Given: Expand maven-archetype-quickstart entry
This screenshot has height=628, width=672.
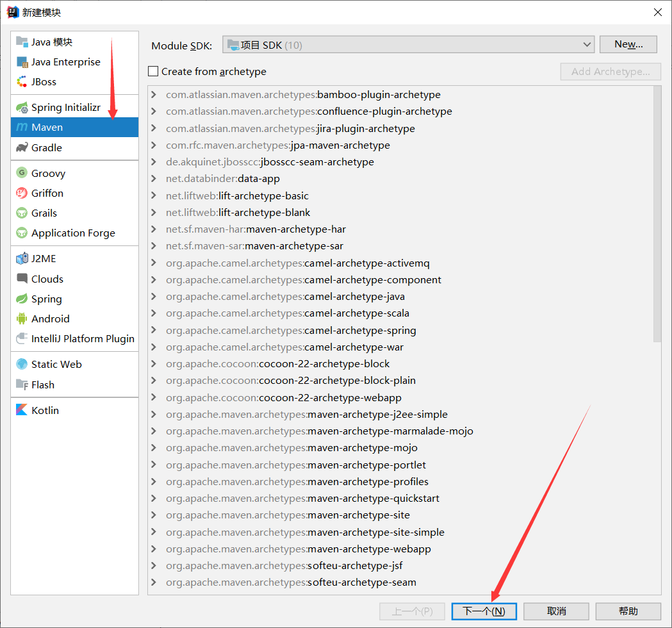Looking at the screenshot, I should click(x=154, y=498).
